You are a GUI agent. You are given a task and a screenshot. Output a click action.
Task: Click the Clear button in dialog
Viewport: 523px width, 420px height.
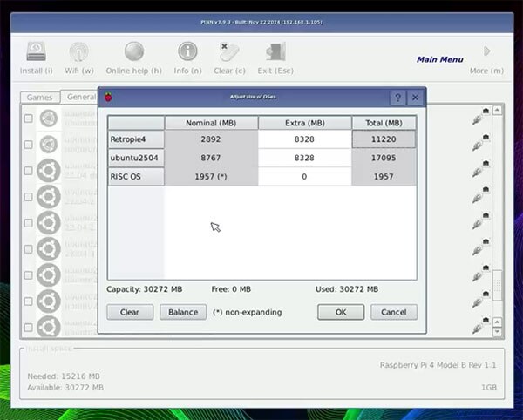point(130,312)
